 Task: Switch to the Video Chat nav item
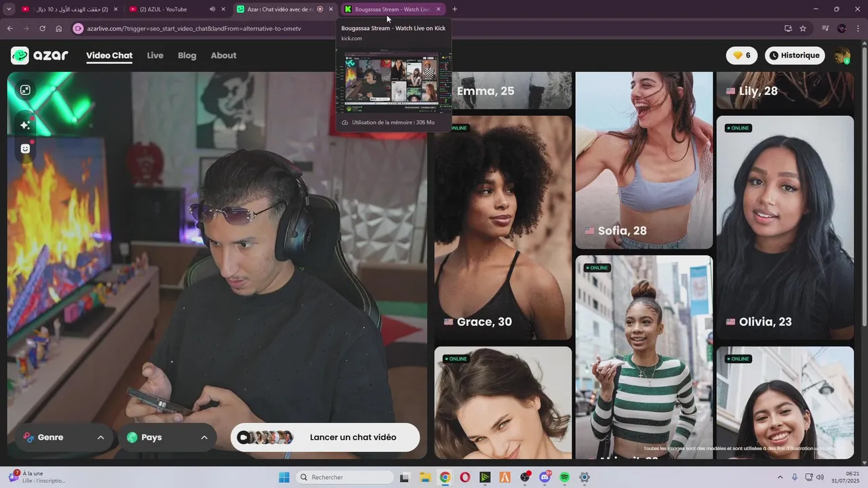pyautogui.click(x=109, y=56)
